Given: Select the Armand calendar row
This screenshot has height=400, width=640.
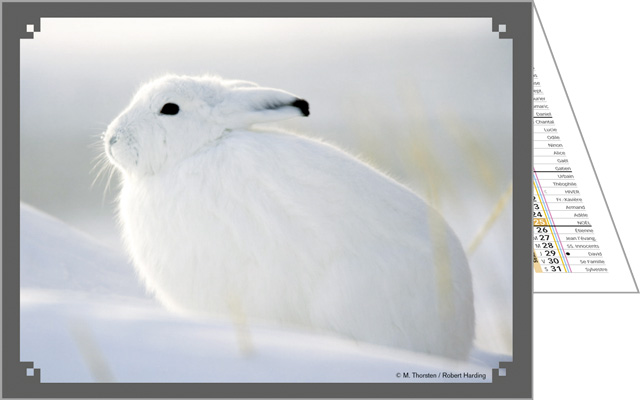Looking at the screenshot, I should pos(577,207).
